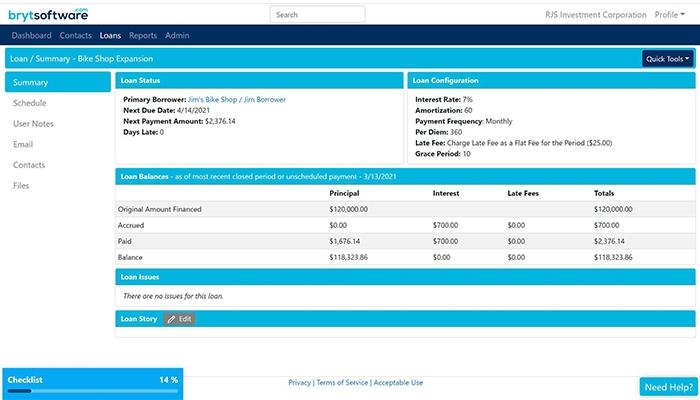The image size is (700, 400).
Task: Open the Email sidebar tab
Action: pos(23,144)
